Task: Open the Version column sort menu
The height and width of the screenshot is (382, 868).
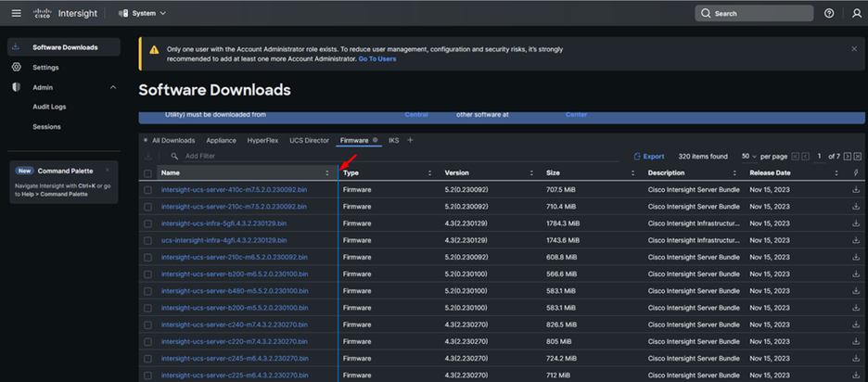Action: (530, 173)
